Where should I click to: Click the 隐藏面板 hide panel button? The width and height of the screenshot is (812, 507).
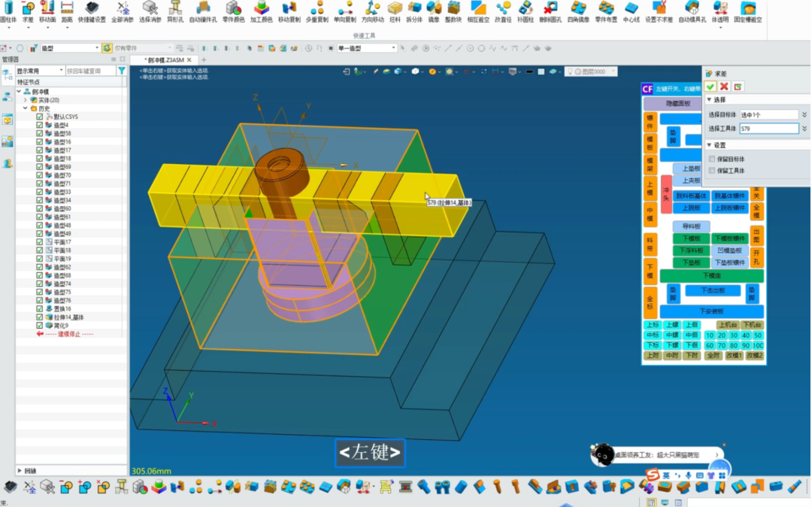[679, 103]
